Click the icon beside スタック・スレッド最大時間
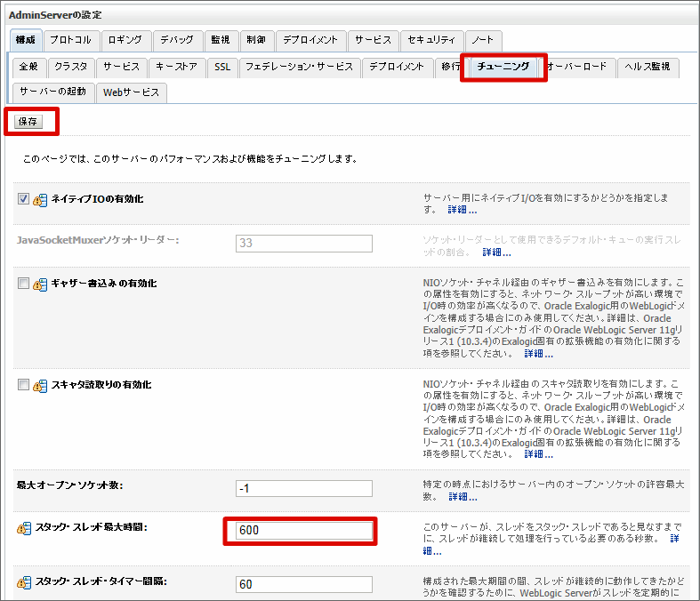 [x=24, y=529]
